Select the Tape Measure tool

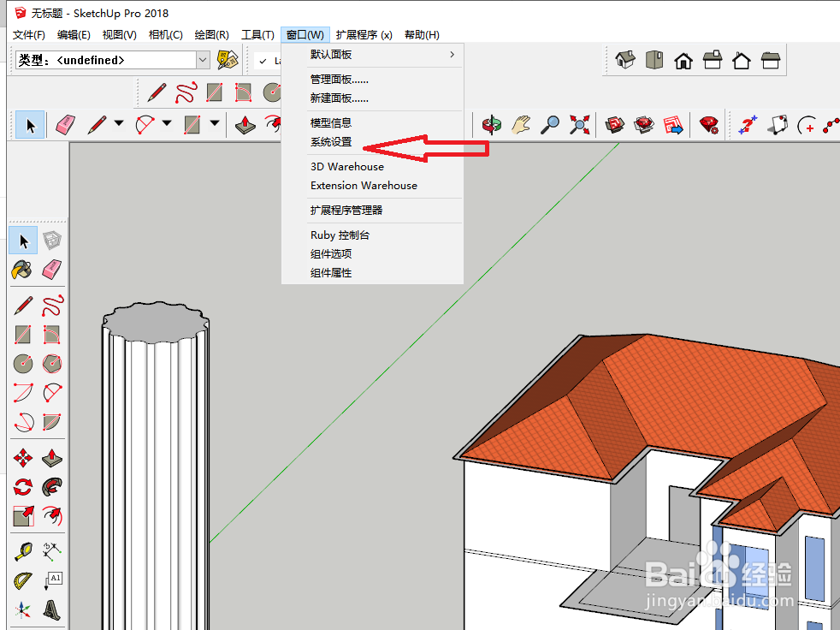tap(22, 552)
